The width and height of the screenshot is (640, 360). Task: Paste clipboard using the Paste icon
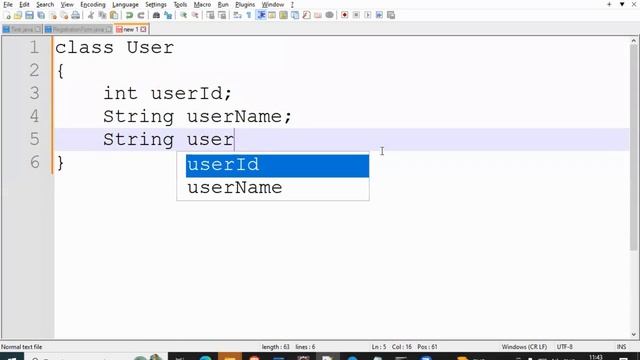[x=114, y=16]
